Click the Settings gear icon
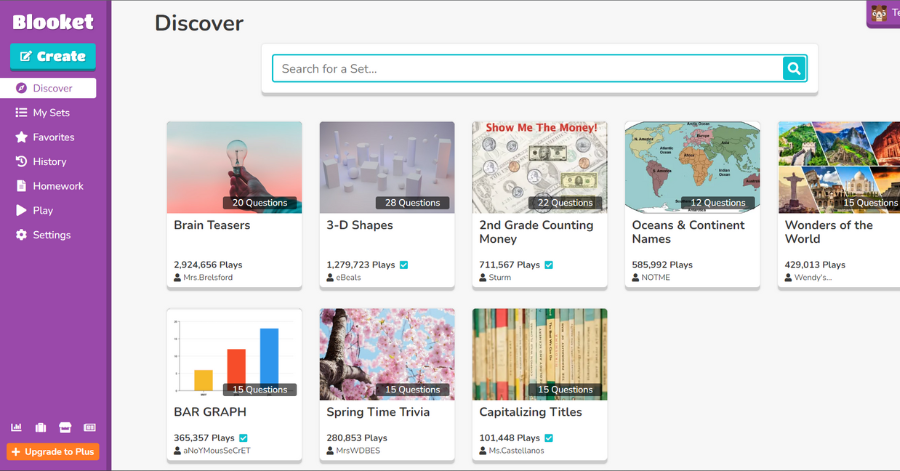 21,235
